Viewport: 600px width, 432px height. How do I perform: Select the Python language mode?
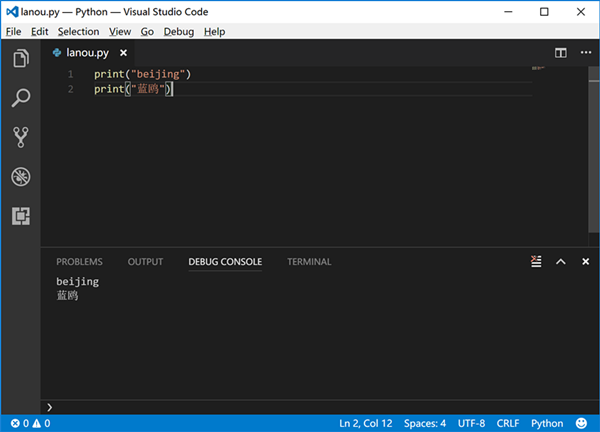(x=547, y=423)
